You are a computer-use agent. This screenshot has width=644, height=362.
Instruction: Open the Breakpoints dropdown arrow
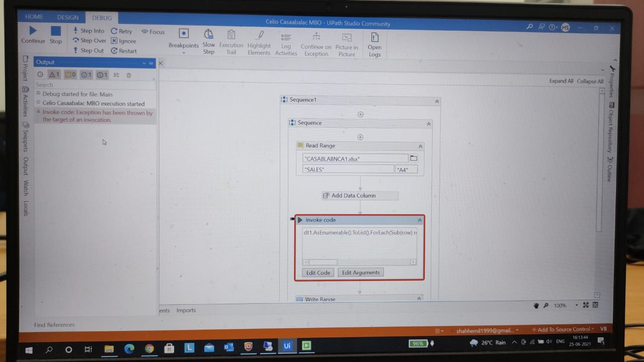[184, 52]
